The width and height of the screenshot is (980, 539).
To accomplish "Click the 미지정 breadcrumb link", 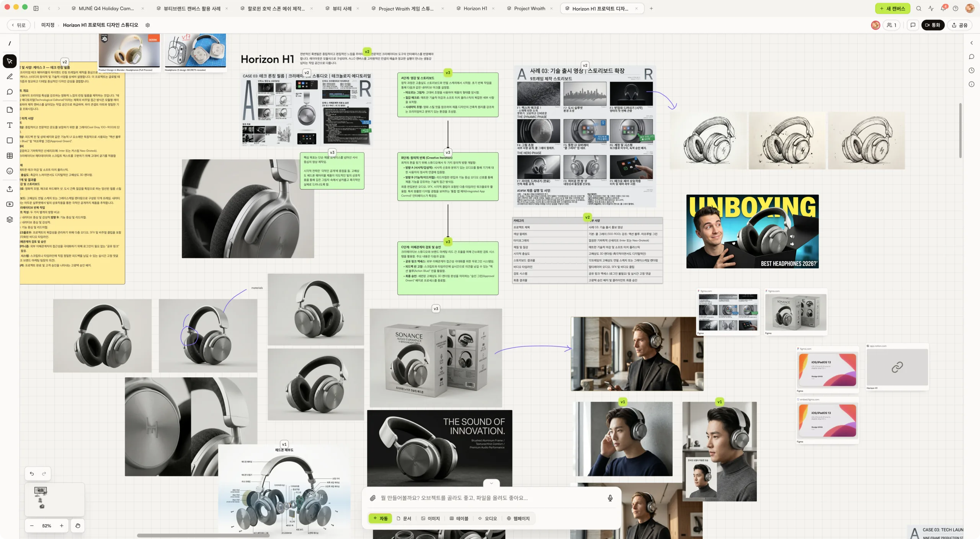I will [48, 25].
